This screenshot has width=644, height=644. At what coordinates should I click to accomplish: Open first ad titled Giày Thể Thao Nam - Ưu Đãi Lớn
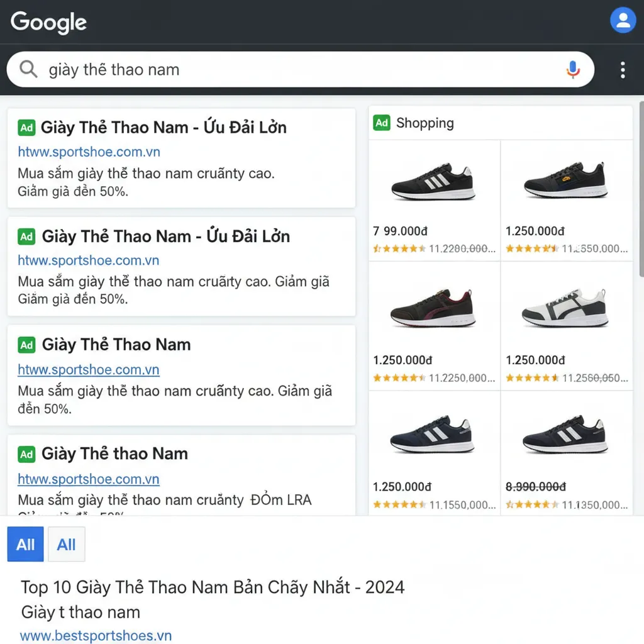pos(164,127)
